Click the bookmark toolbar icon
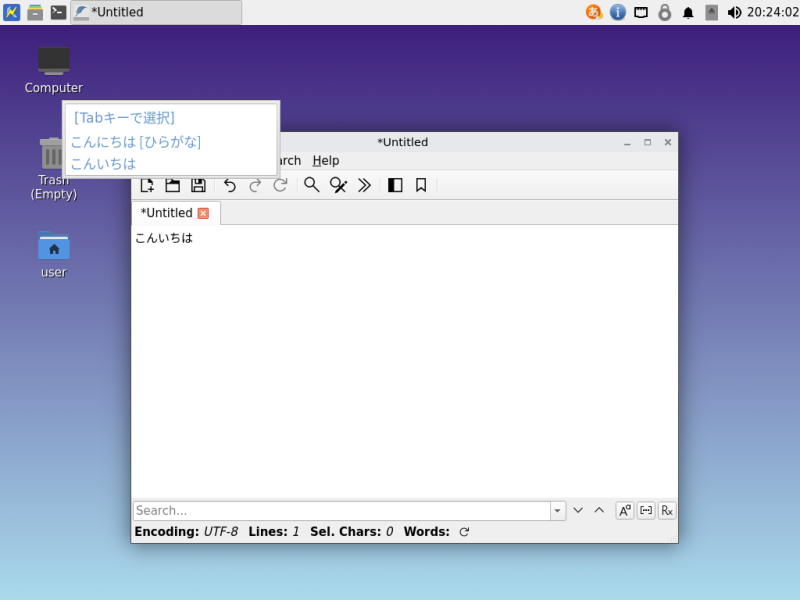 click(x=420, y=185)
